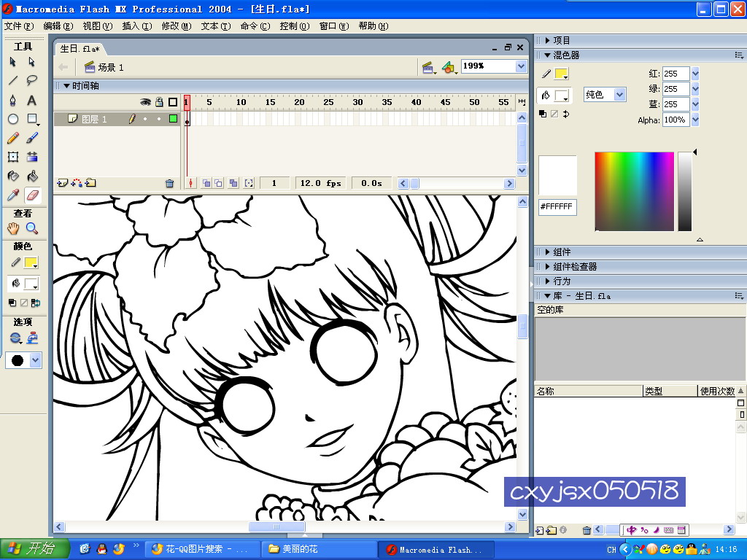Reset toolbox colors to black and white
747x560 pixels.
pos(12,303)
